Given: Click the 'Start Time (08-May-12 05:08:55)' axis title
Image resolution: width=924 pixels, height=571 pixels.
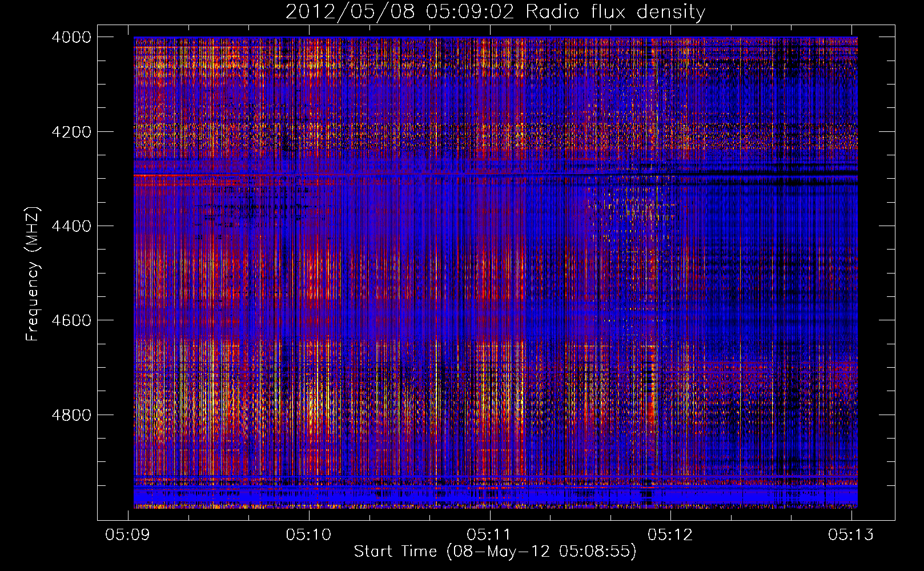Looking at the screenshot, I should point(495,552).
